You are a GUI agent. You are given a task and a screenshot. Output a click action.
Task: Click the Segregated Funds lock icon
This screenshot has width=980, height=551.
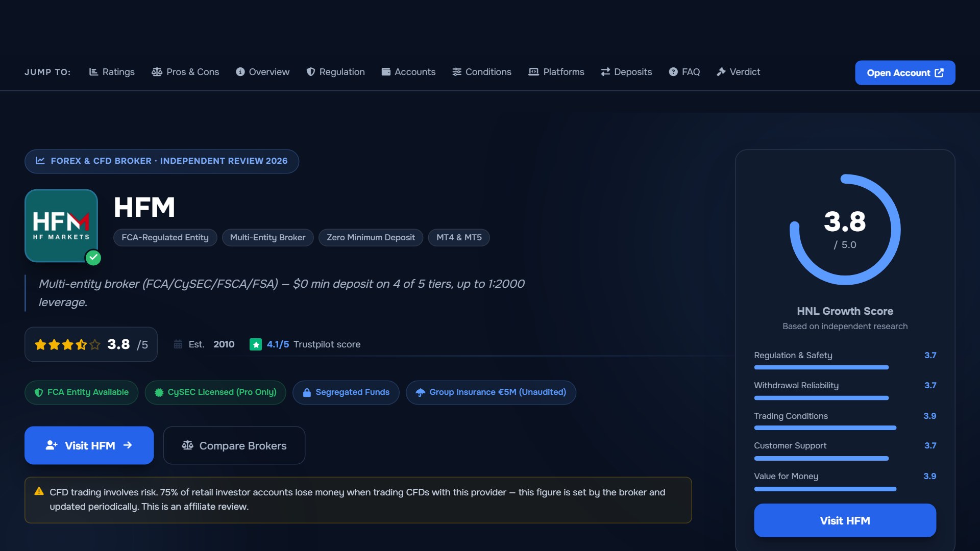[307, 392]
